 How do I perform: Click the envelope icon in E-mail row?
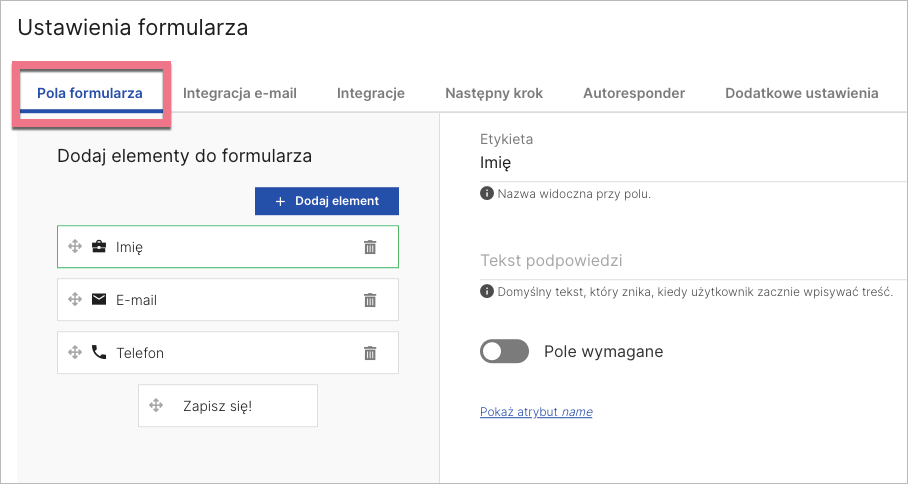(x=99, y=300)
